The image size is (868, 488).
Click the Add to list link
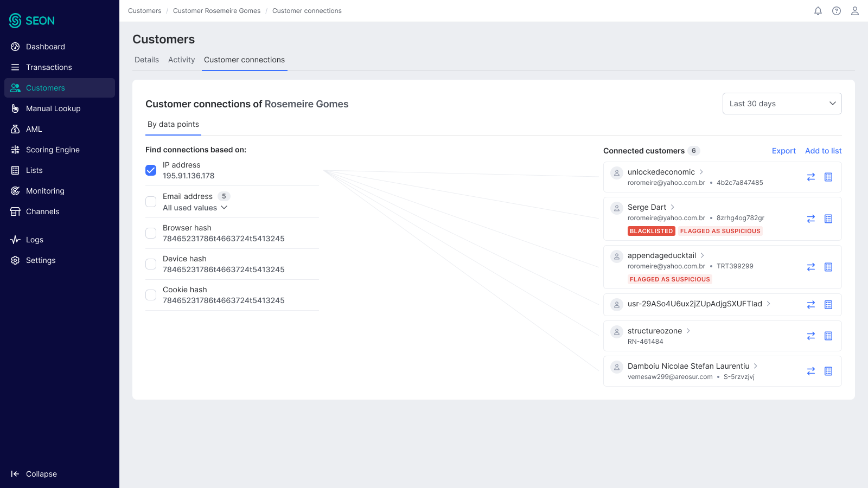(823, 151)
